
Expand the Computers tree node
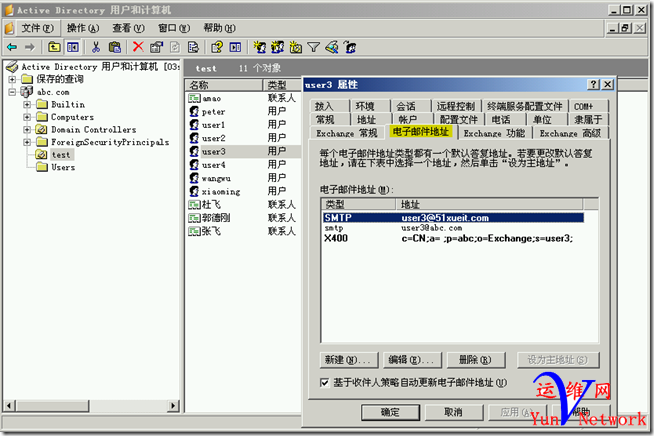click(27, 117)
